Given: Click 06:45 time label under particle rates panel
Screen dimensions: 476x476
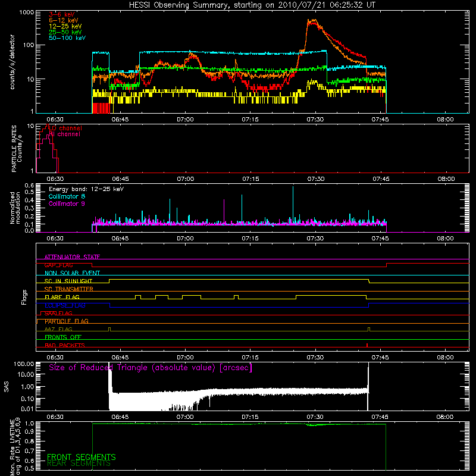Looking at the screenshot, I should tap(120, 179).
